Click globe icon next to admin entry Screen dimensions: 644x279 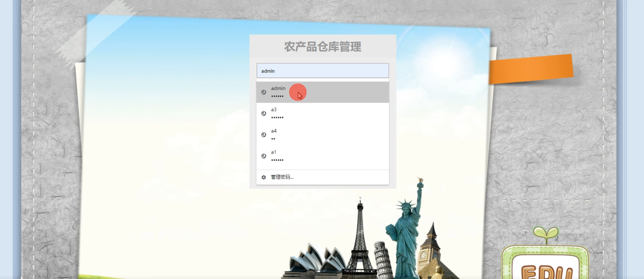tap(264, 92)
